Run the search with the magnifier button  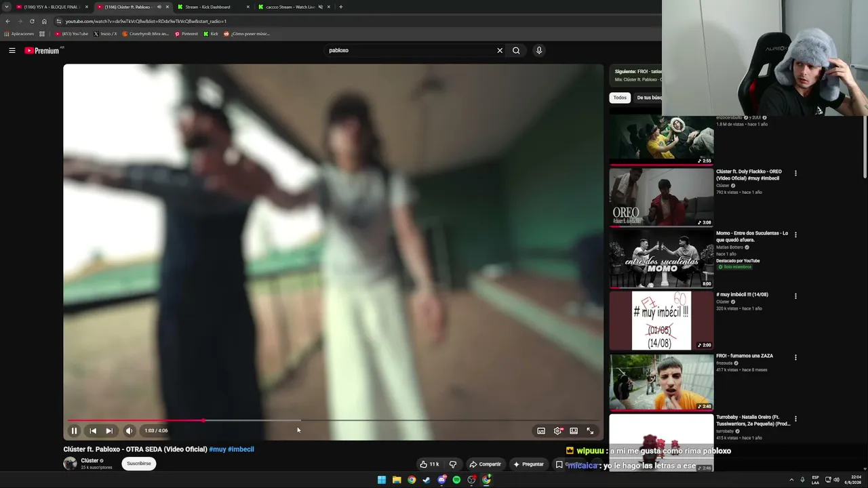[516, 50]
